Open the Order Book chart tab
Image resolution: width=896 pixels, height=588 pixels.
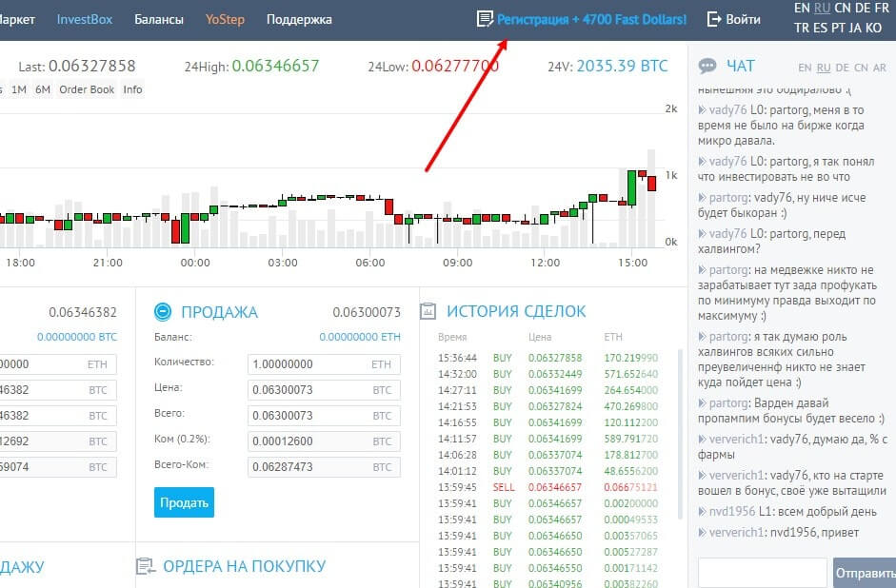(87, 89)
